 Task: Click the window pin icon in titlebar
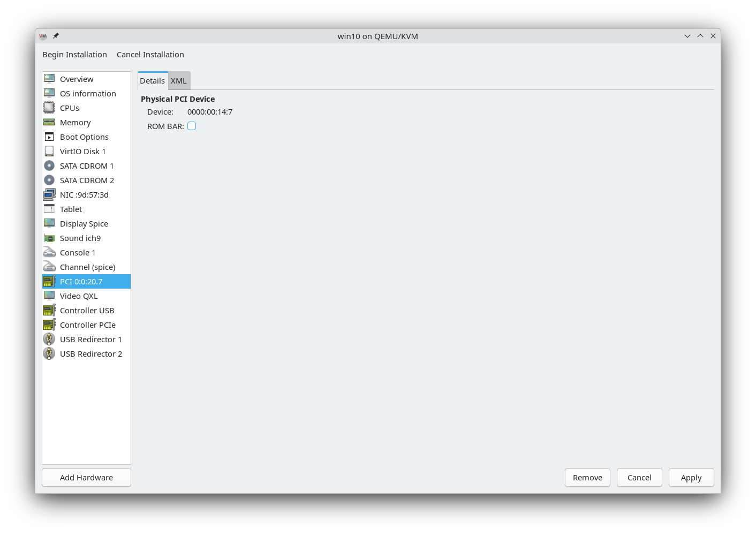click(x=56, y=36)
